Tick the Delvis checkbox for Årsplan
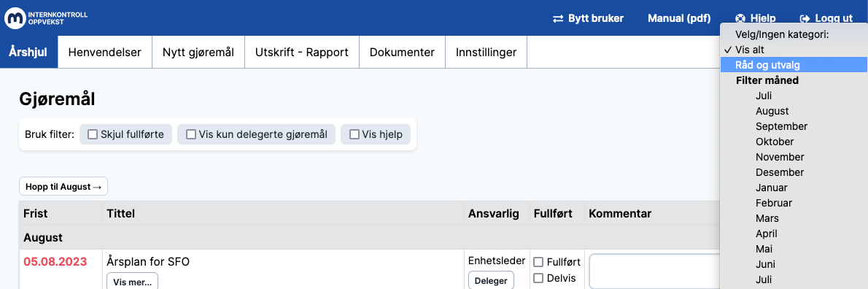Screen dimensions: 868x289 tap(538, 278)
